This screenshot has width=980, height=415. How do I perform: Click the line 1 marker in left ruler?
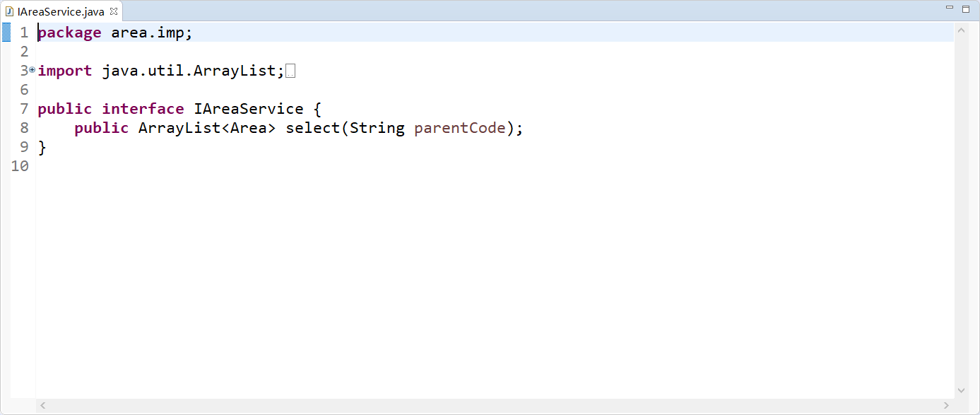point(6,32)
